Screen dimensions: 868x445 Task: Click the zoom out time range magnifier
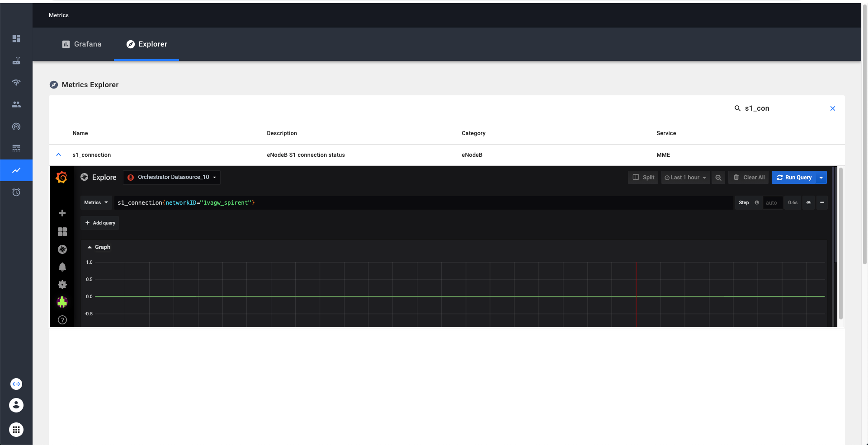point(718,178)
